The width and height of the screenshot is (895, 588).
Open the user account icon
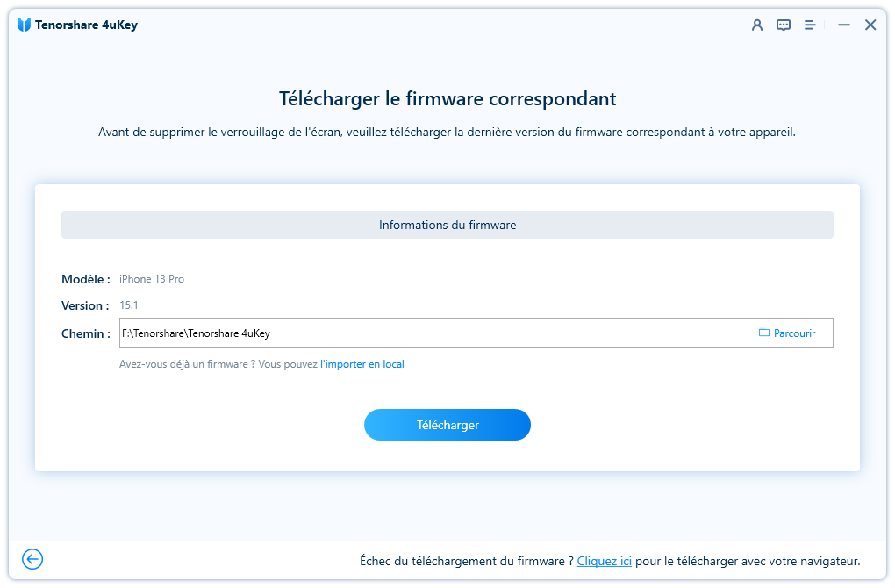coord(757,25)
